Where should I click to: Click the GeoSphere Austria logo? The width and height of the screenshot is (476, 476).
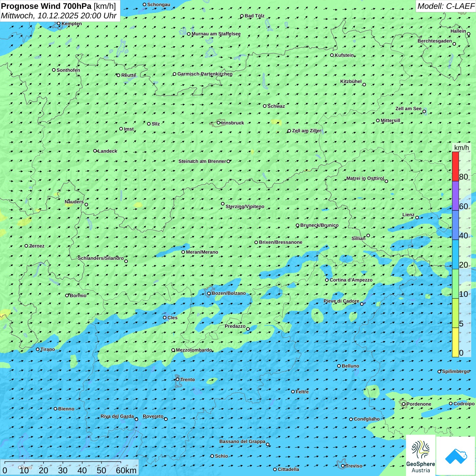point(421,455)
